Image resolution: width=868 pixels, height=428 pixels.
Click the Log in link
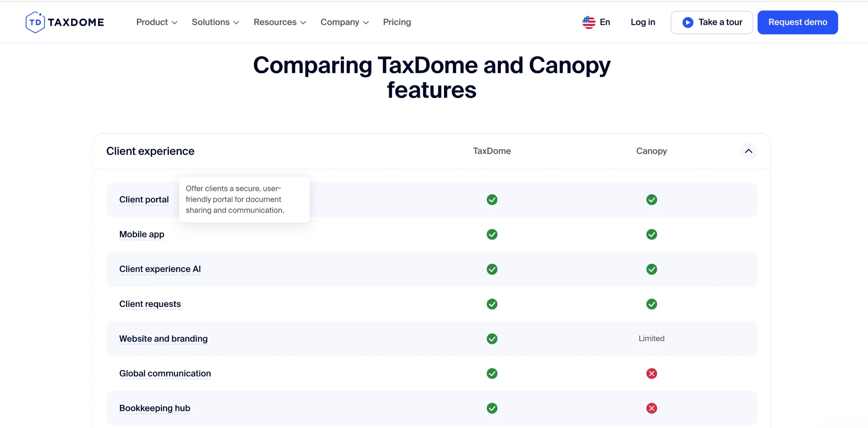pos(643,22)
